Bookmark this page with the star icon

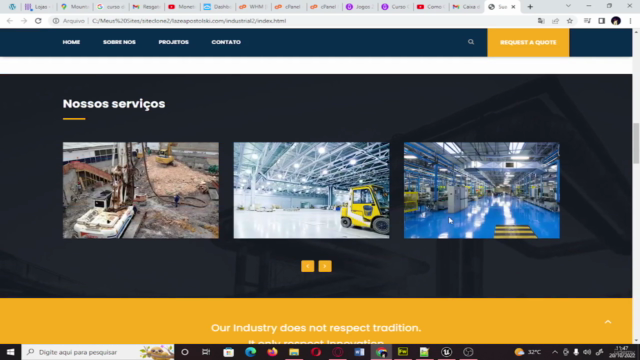click(x=570, y=21)
